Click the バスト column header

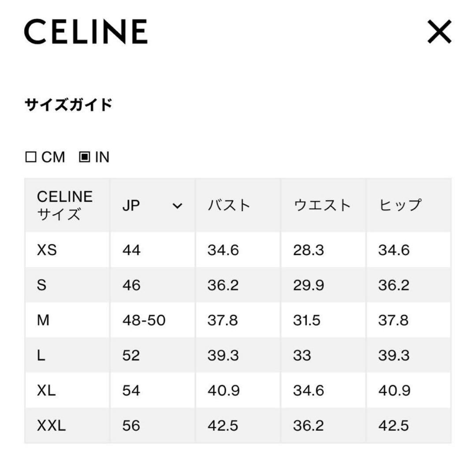tap(229, 204)
